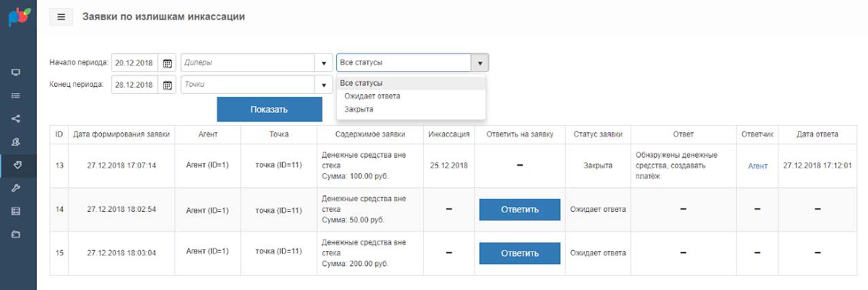The height and width of the screenshot is (290, 868).
Task: Click the Сумма: 50.00 руб. content cell
Action: [370, 210]
